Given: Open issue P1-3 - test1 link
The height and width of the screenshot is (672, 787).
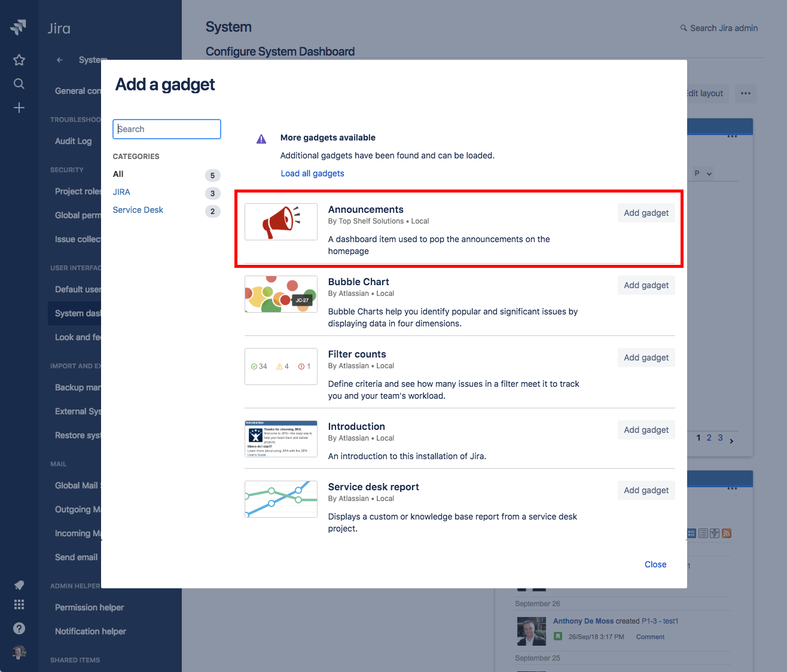Looking at the screenshot, I should pos(660,621).
